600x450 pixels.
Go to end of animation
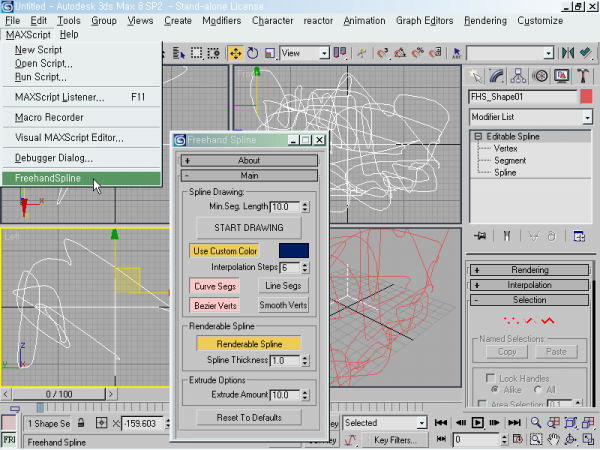[514, 423]
